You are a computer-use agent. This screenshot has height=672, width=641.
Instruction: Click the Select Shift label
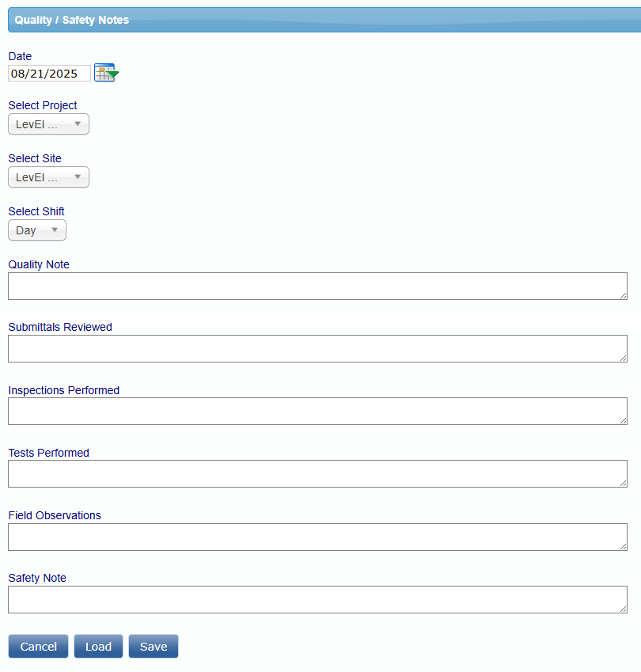click(36, 211)
